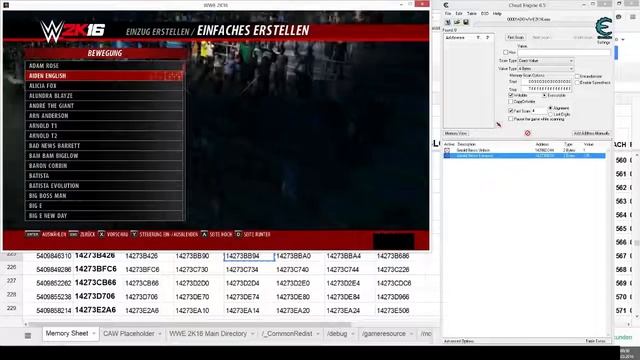The width and height of the screenshot is (640, 360).
Task: Open the /debug tab dropdown arrow
Action: coord(353,334)
